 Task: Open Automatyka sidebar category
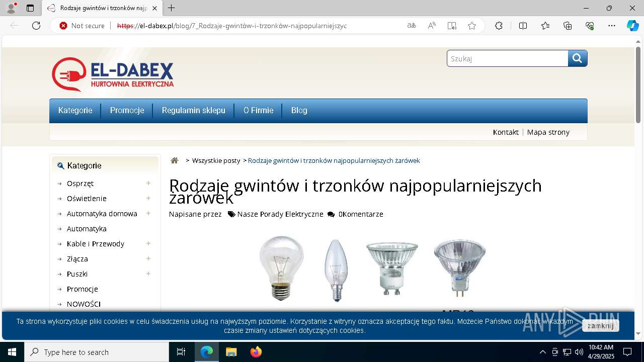point(87,229)
